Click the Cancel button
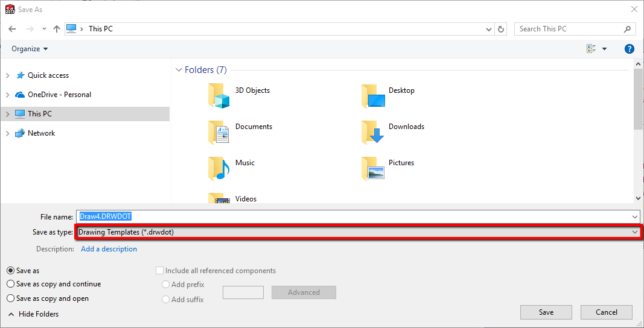The height and width of the screenshot is (328, 644). 606,312
